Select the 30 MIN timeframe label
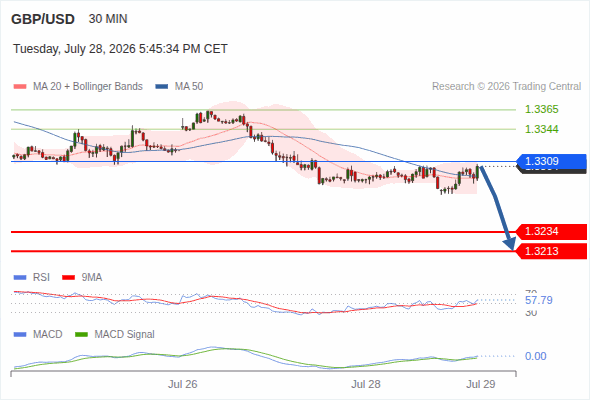The image size is (590, 400). (108, 19)
